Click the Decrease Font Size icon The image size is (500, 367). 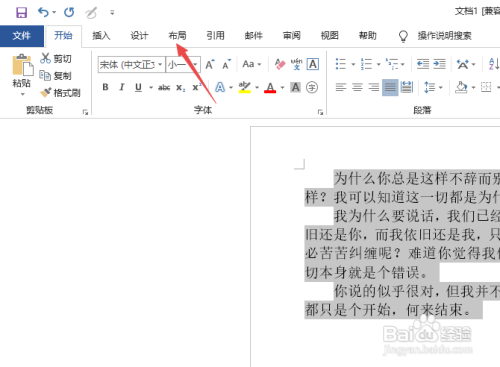(x=227, y=64)
